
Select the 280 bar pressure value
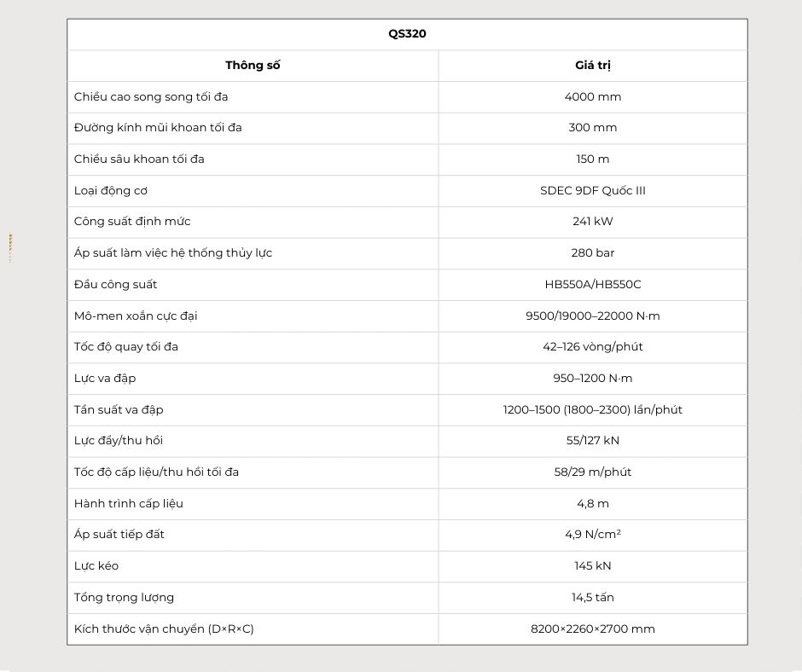pyautogui.click(x=592, y=252)
